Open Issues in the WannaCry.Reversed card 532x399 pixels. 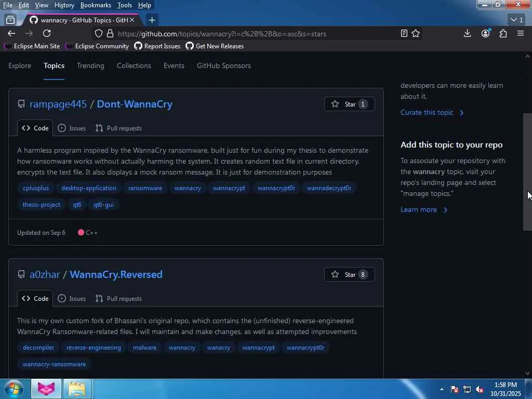pos(72,299)
